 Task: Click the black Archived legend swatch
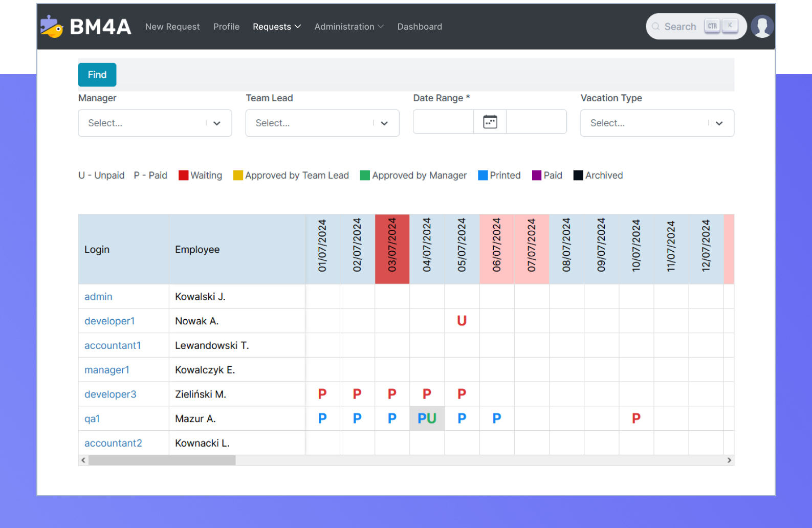[578, 175]
